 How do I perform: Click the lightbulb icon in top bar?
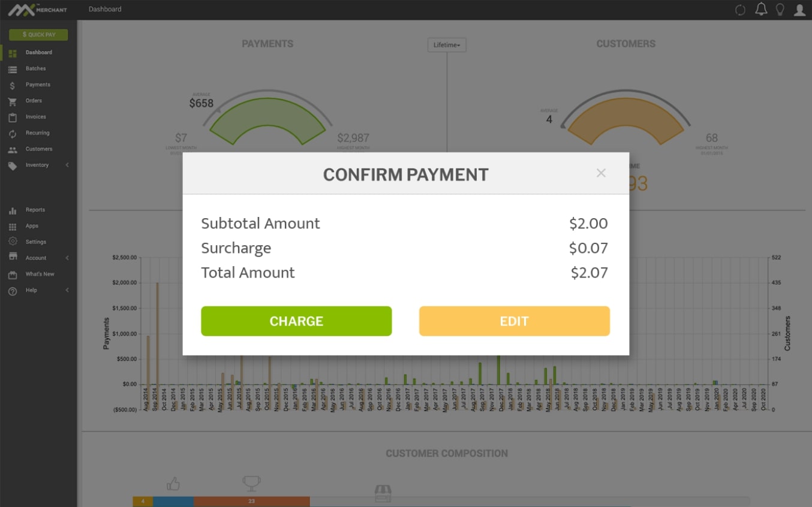780,10
